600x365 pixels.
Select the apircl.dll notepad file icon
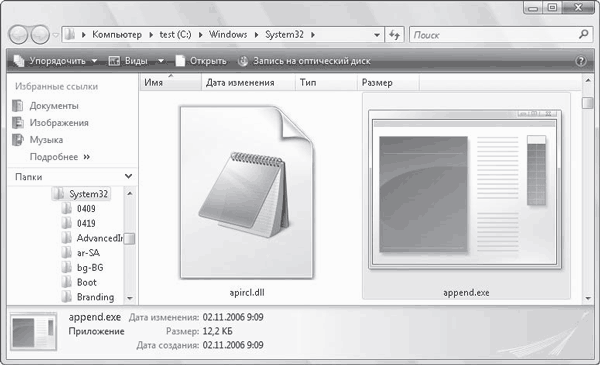(x=247, y=192)
